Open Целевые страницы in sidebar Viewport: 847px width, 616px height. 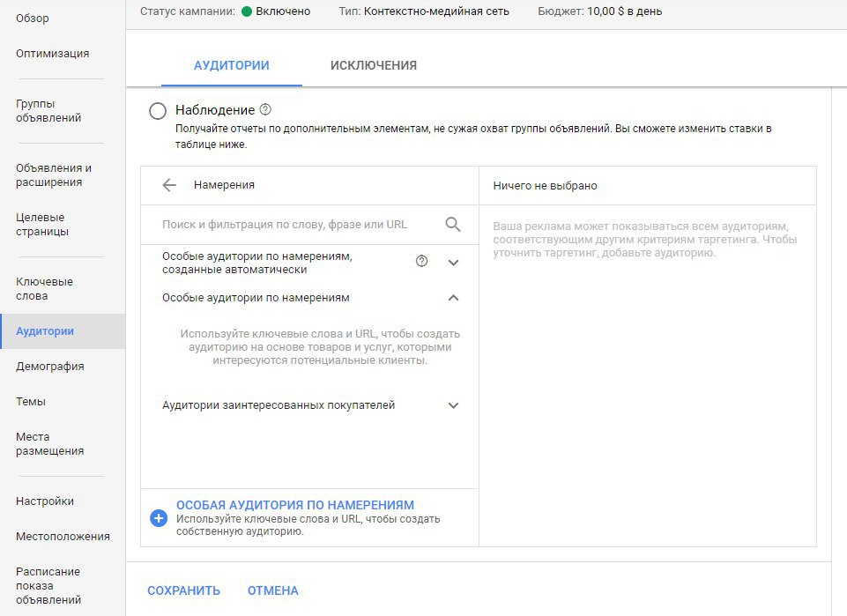click(42, 224)
